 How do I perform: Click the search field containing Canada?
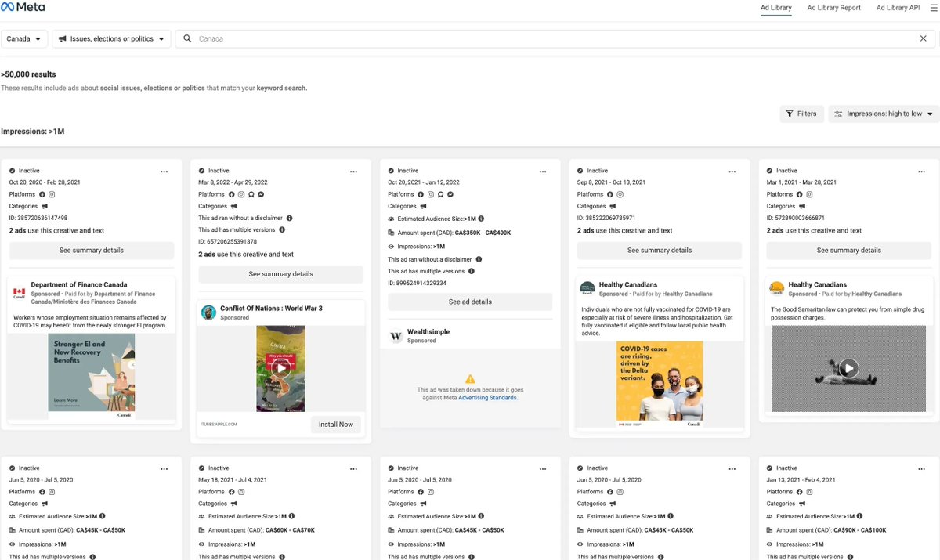click(x=556, y=38)
